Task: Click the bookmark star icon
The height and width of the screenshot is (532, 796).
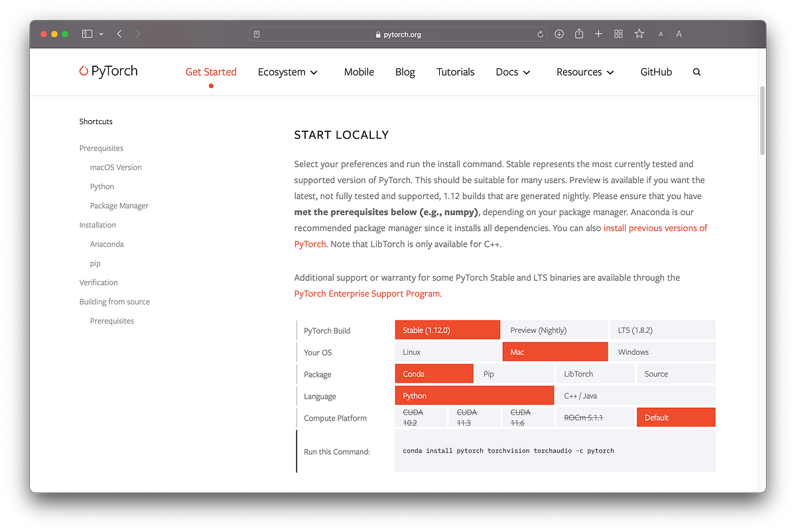Action: pyautogui.click(x=639, y=34)
